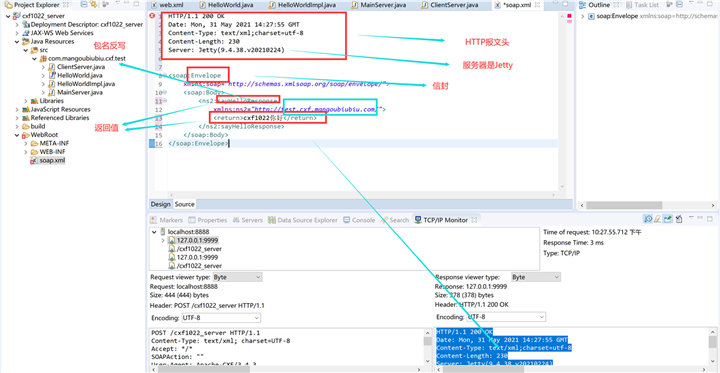Select soap.xml file in Project Explorer
The width and height of the screenshot is (720, 373).
point(48,161)
